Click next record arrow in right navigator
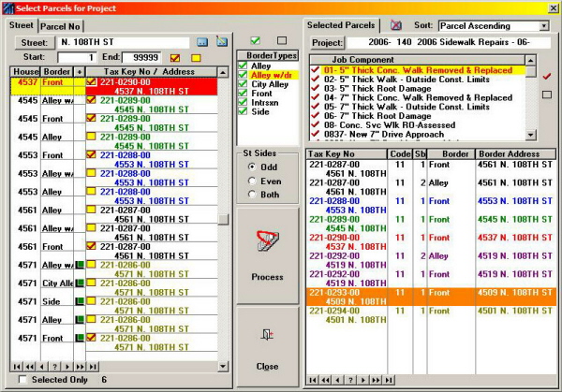The width and height of the screenshot is (562, 392). (363, 380)
